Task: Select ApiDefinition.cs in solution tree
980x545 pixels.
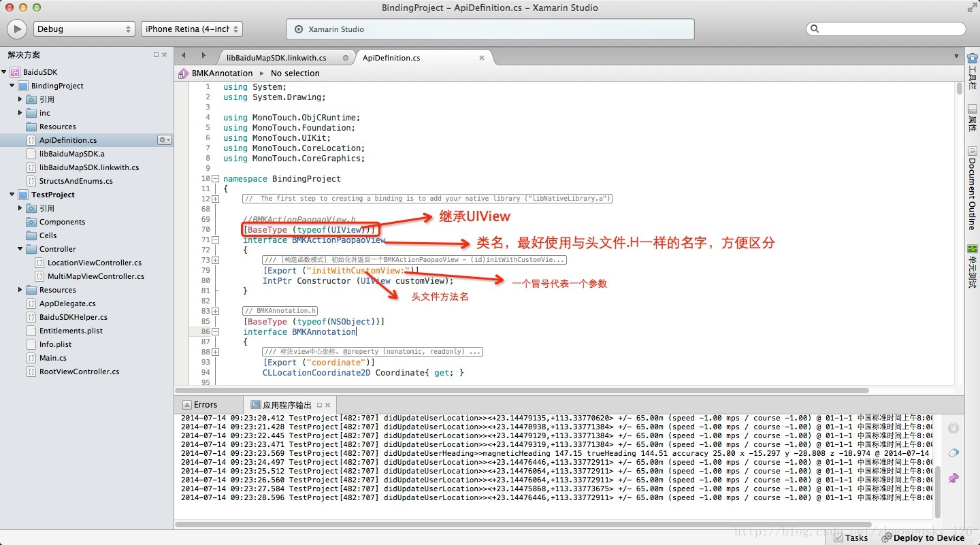Action: pos(68,140)
